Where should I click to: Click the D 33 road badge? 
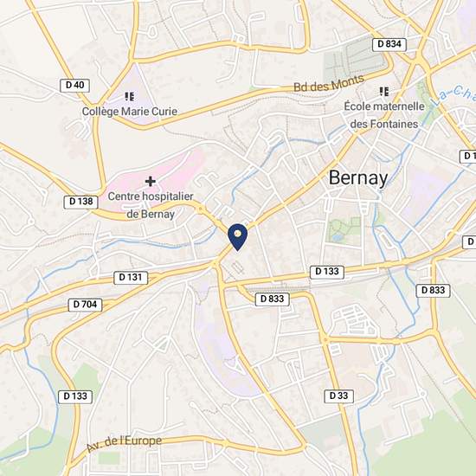[338, 396]
